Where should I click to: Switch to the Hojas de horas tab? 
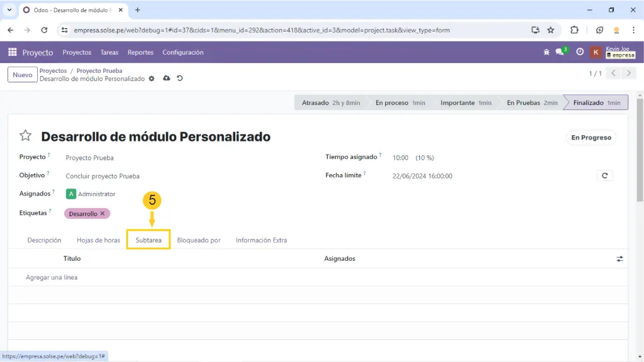coord(98,240)
